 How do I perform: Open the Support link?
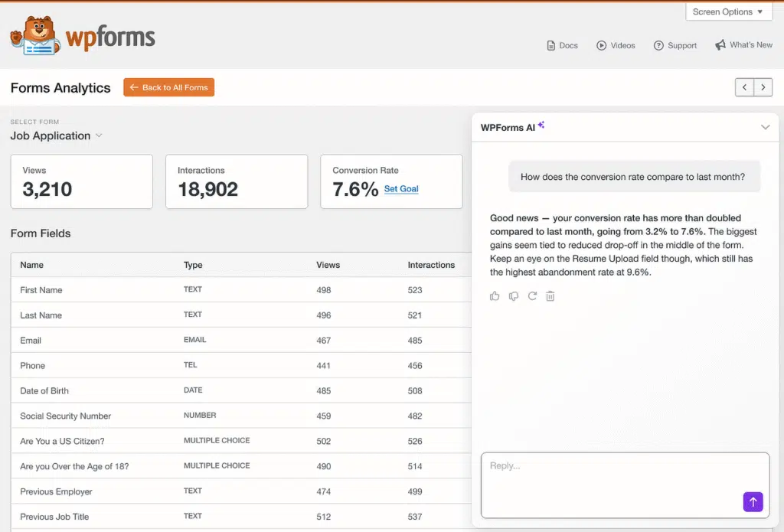coord(675,45)
